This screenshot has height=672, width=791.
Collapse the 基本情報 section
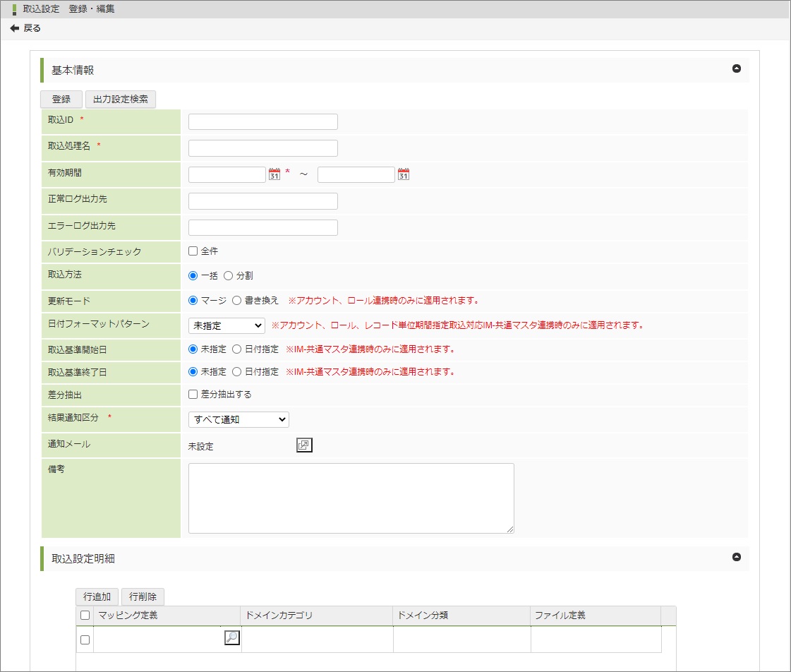click(x=737, y=69)
